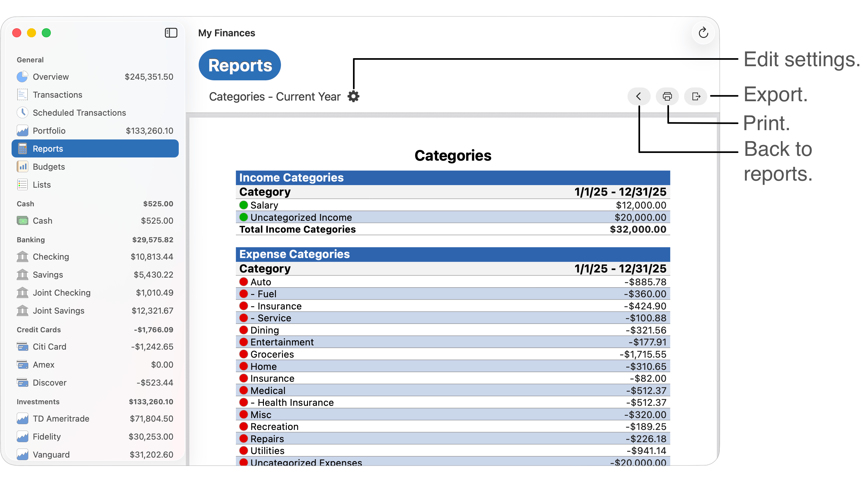Click the Groceries expense row
This screenshot has width=868, height=482.
(x=453, y=354)
